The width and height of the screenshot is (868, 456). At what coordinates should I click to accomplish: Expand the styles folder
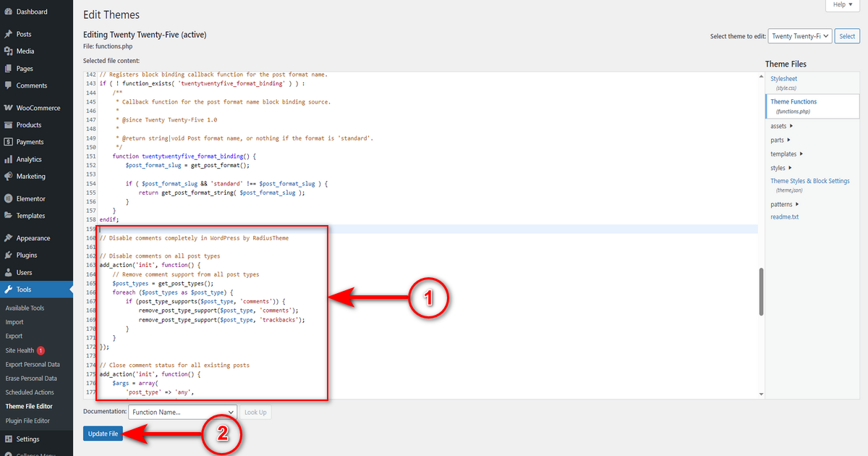point(781,168)
